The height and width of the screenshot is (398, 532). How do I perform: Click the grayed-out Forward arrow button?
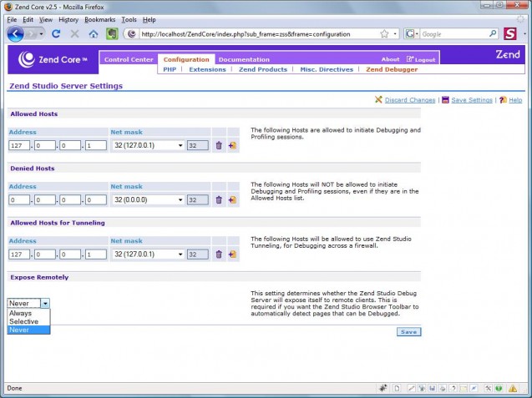31,34
